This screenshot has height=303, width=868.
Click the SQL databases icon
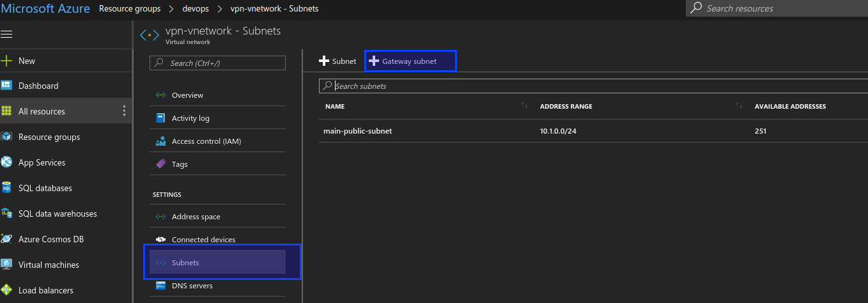click(x=6, y=188)
